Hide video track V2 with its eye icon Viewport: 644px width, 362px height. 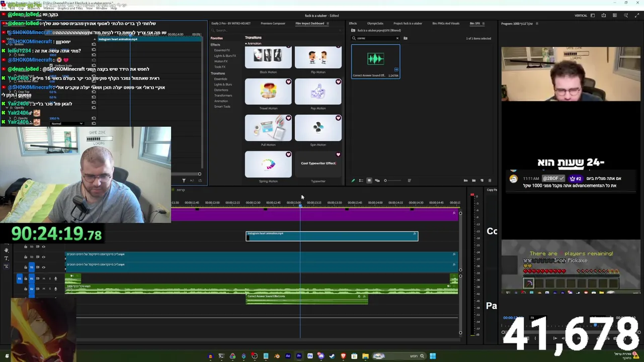[x=43, y=257]
